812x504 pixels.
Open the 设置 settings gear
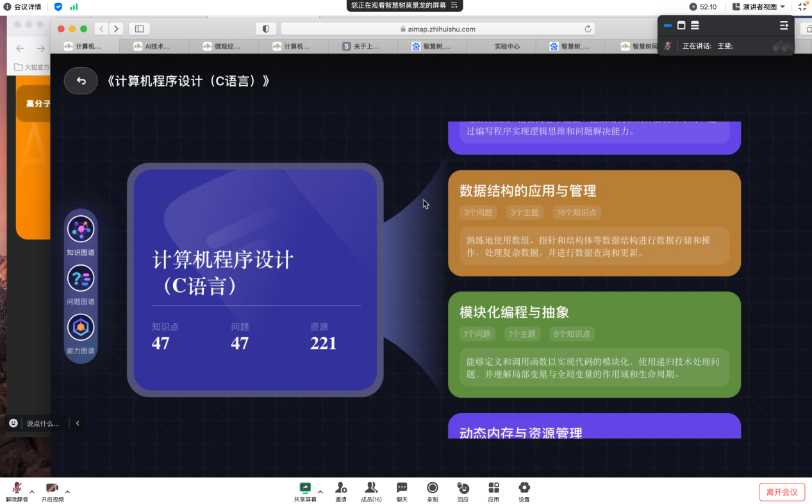pos(524,491)
